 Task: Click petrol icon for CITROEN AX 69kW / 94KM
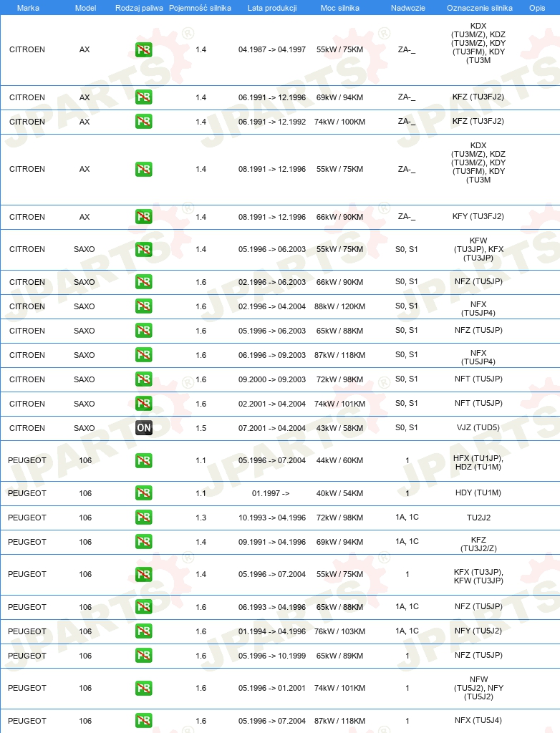coord(144,97)
